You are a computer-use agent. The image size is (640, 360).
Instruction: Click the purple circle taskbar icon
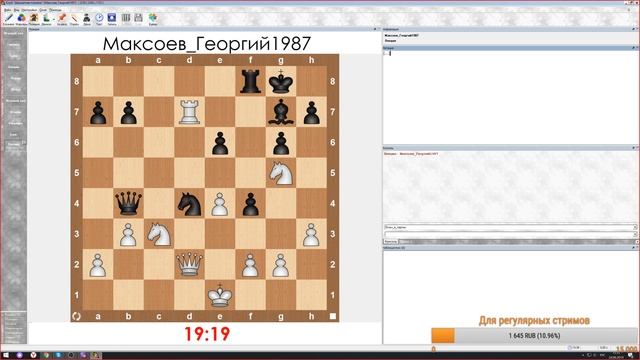click(x=19, y=355)
